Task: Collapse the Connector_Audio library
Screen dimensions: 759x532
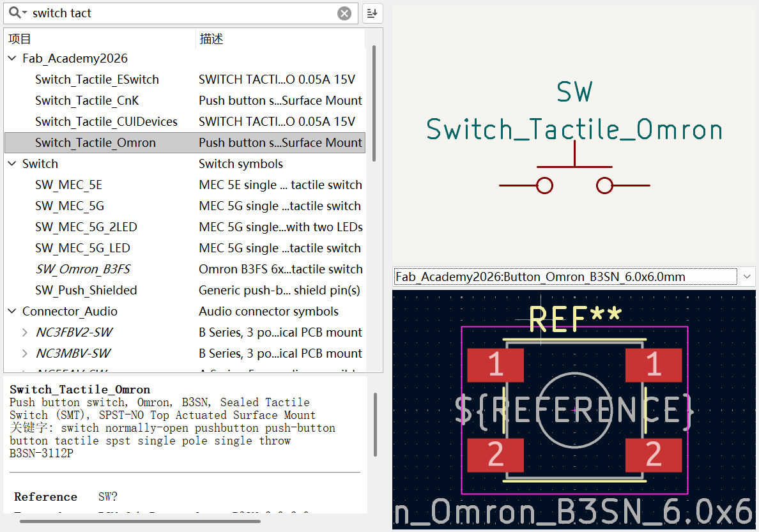Action: coord(12,311)
